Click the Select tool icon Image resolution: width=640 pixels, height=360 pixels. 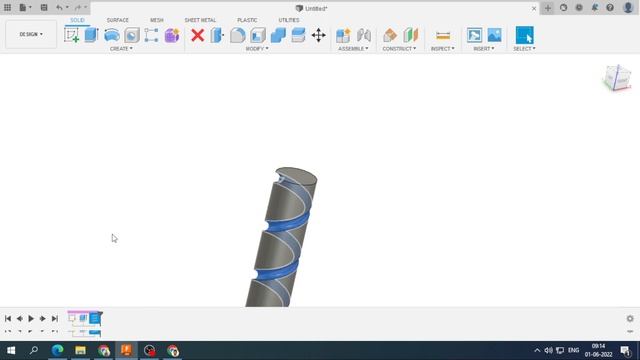[x=524, y=35]
